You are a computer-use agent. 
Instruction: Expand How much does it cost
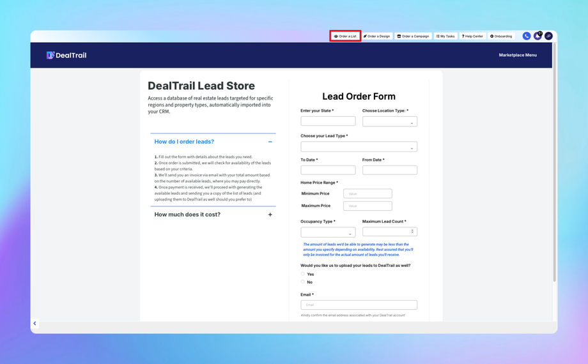[x=213, y=215]
